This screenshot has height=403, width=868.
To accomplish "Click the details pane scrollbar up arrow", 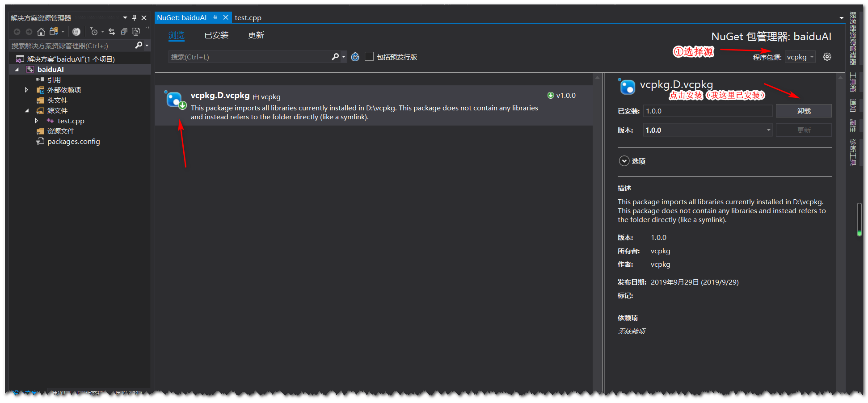I will point(840,78).
